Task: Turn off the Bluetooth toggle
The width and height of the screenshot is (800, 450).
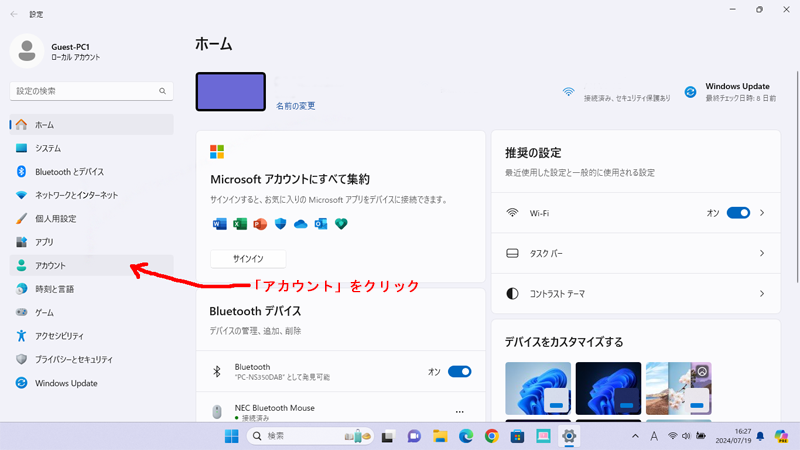Action: pyautogui.click(x=459, y=372)
